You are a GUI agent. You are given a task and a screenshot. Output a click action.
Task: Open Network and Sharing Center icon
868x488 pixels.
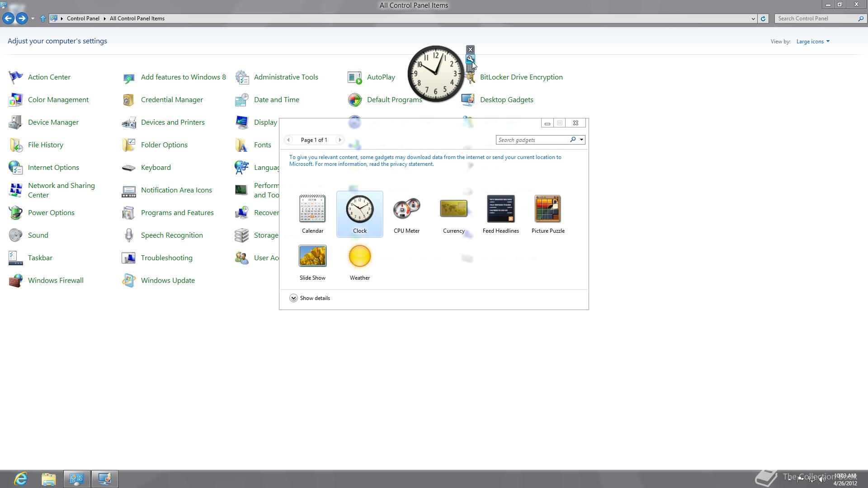pyautogui.click(x=15, y=190)
